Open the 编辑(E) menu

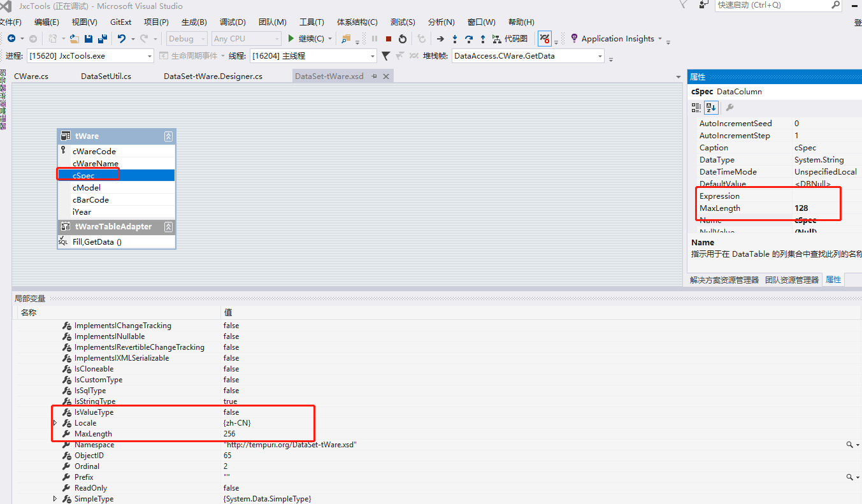click(47, 22)
